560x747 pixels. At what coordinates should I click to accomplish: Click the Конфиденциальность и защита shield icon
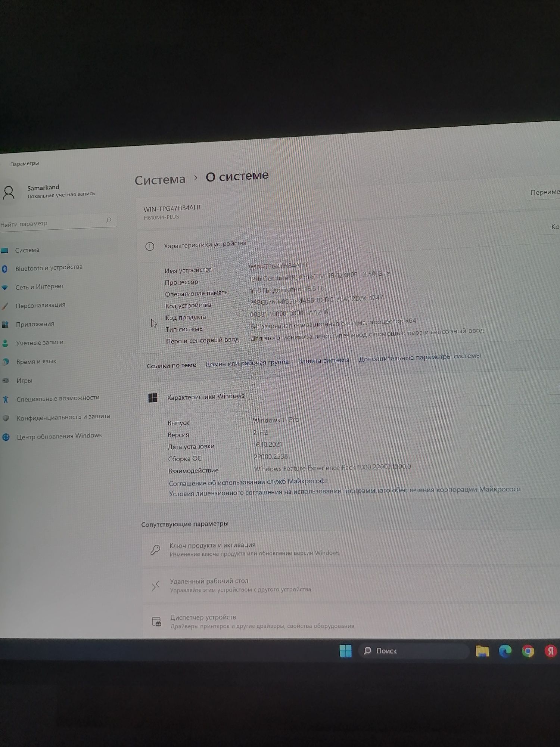coord(6,418)
